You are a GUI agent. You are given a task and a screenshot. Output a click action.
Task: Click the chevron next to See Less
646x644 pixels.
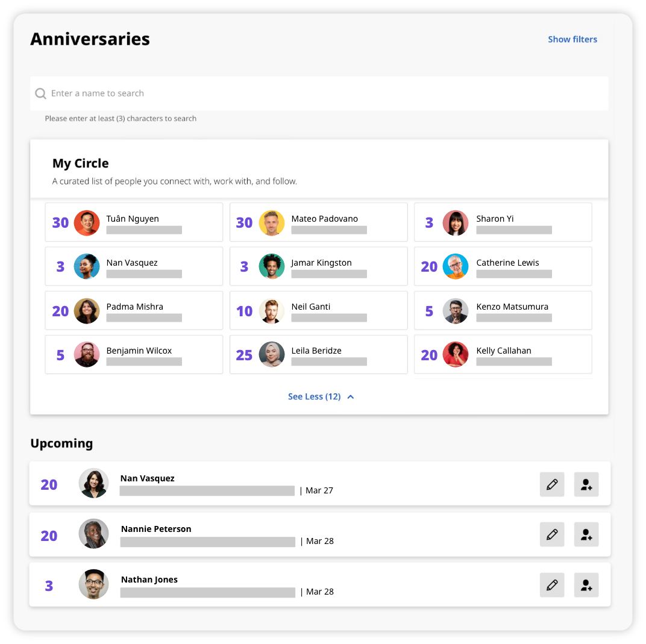[351, 397]
